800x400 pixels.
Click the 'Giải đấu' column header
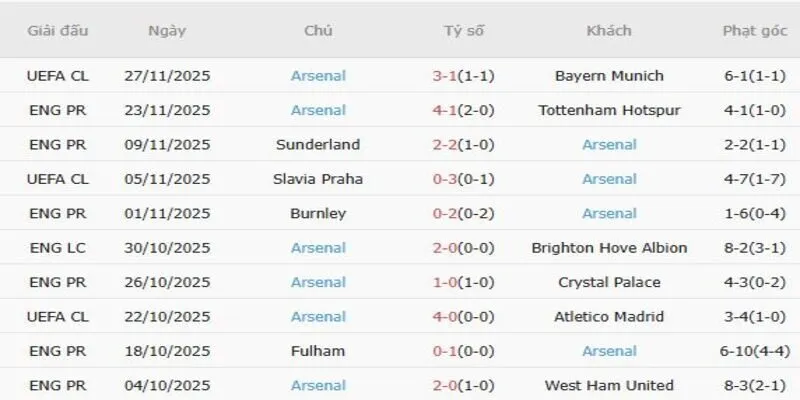(58, 30)
